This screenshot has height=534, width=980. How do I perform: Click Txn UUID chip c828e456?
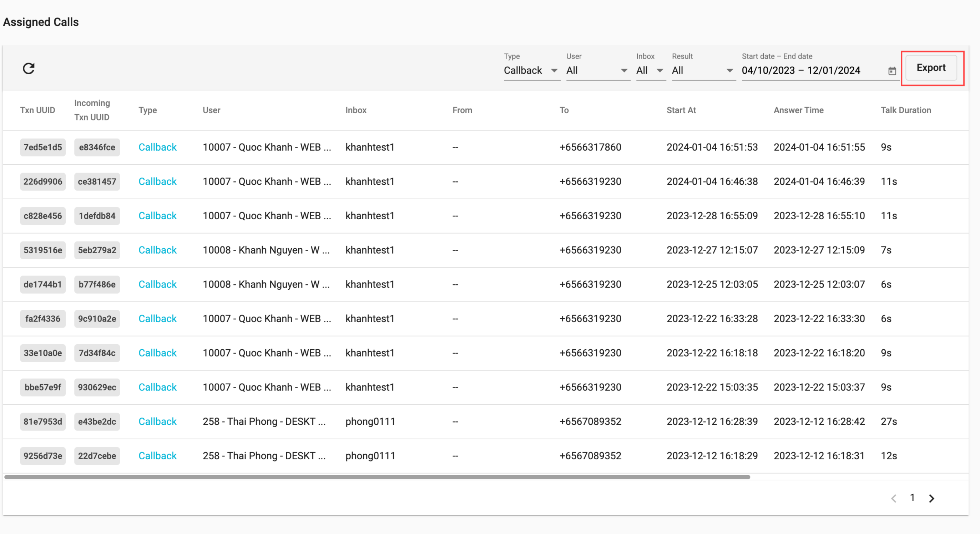[x=42, y=216]
